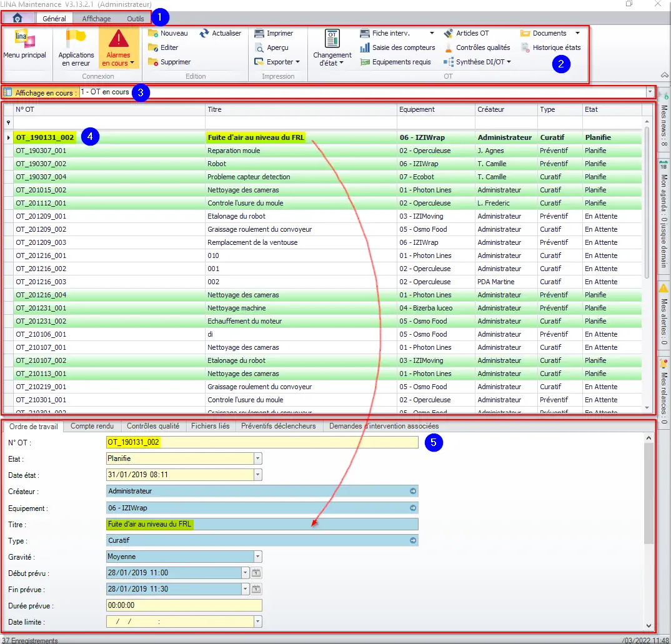Open Compte rendu tab

coord(92,426)
